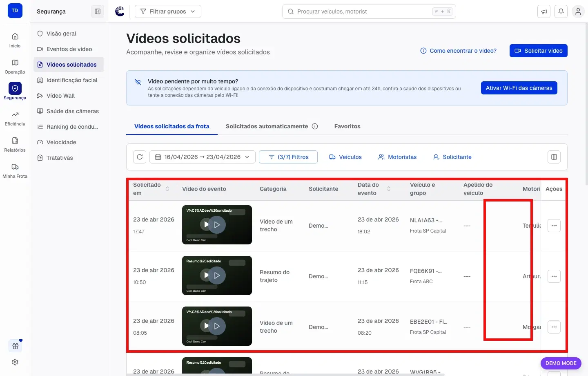This screenshot has height=376, width=588.
Task: Open the settings gear icon
Action: click(15, 362)
